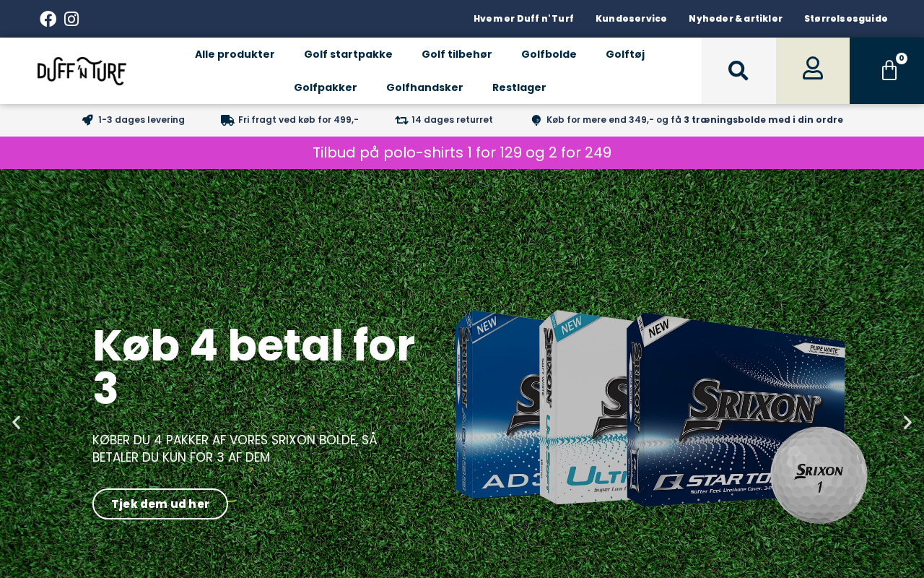Open the Golf startpakke menu item
Viewport: 924px width, 578px height.
(348, 54)
